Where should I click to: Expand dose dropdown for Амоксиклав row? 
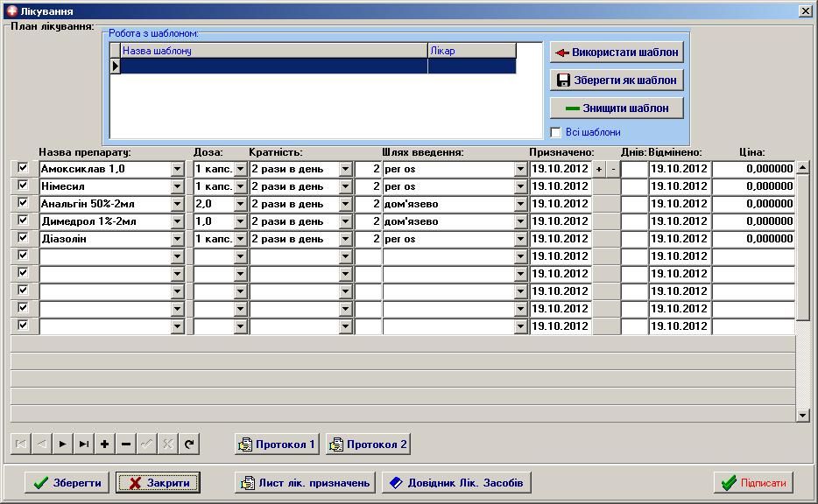pos(240,169)
